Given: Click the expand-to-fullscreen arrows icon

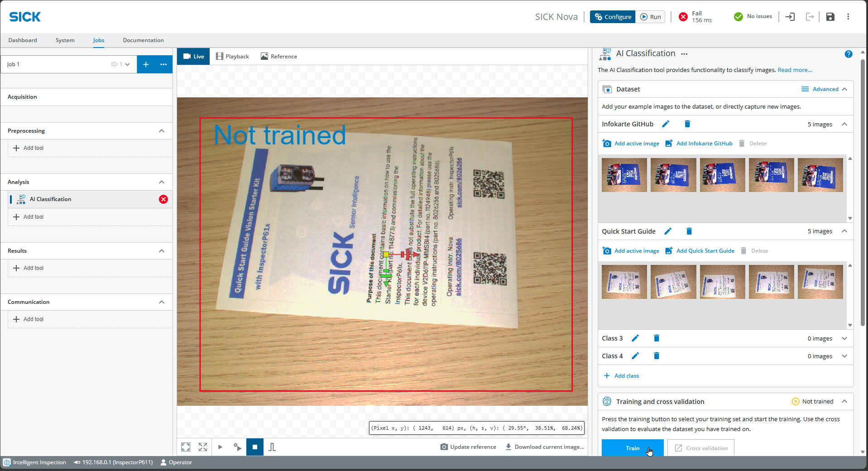Looking at the screenshot, I should (203, 447).
